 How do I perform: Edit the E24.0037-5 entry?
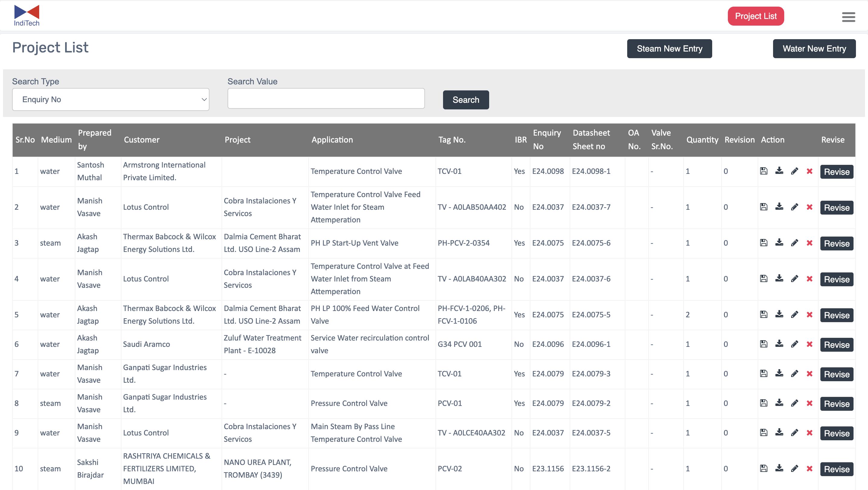(x=794, y=432)
